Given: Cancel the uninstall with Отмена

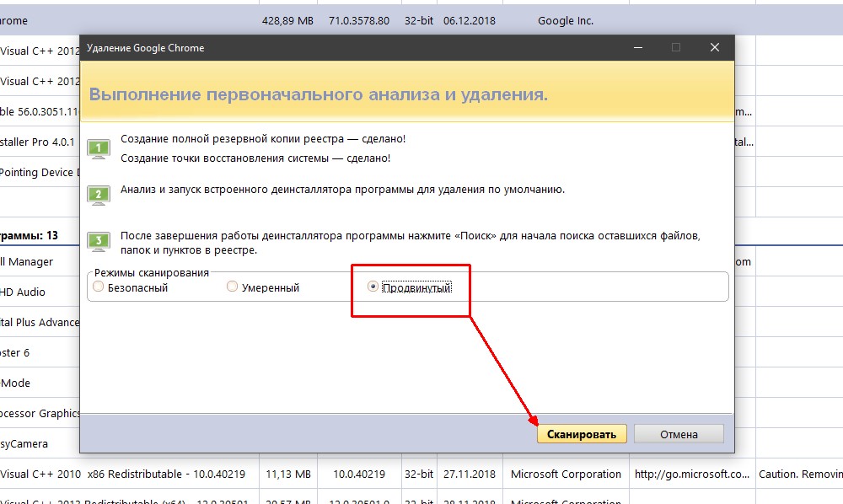Looking at the screenshot, I should pyautogui.click(x=679, y=434).
